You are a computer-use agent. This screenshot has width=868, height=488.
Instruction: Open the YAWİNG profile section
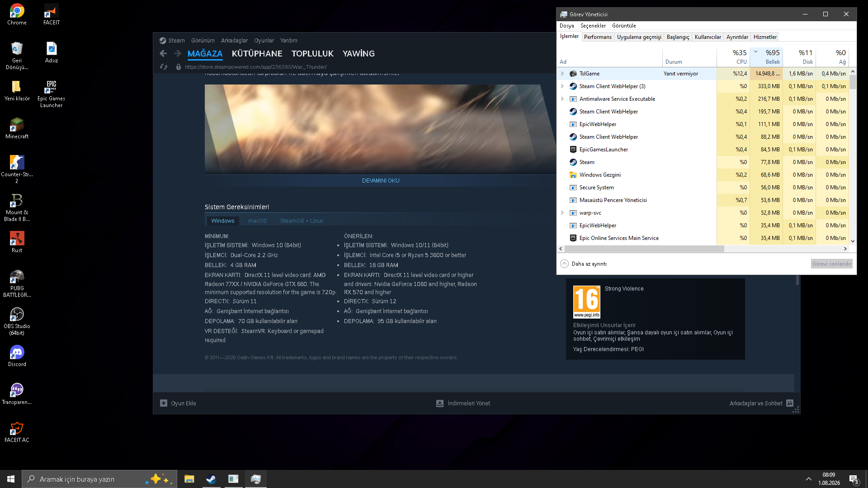click(x=359, y=53)
